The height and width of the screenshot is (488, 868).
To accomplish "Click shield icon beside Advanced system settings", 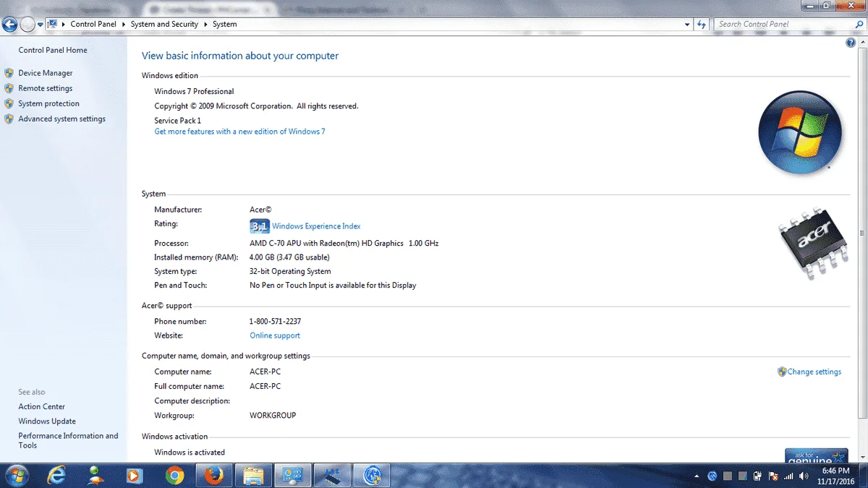I will (9, 119).
